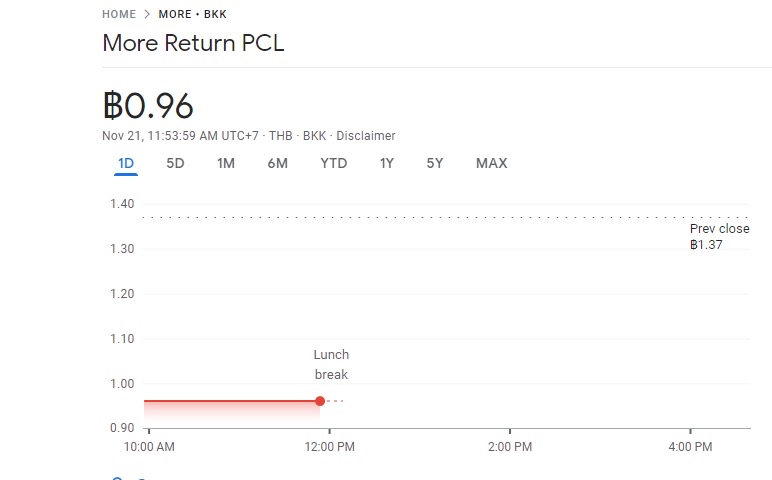Open the MORE • BKK breadcrumb
This screenshot has height=480, width=772.
click(x=193, y=15)
